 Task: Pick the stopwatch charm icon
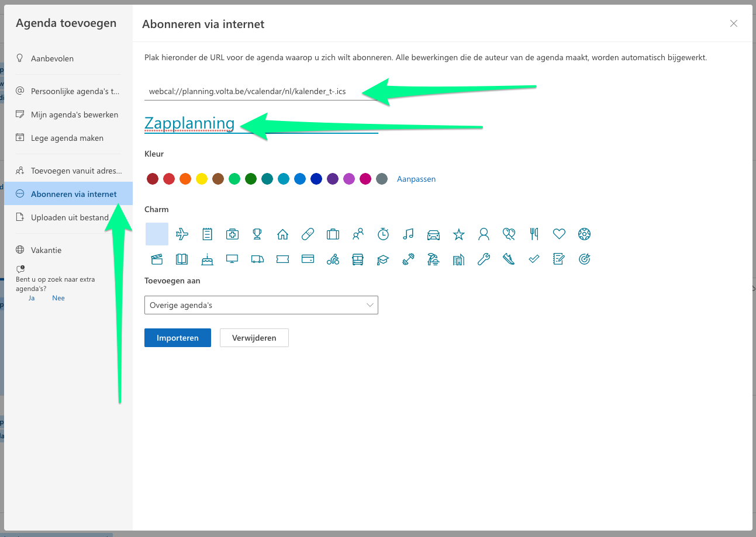[x=383, y=234]
